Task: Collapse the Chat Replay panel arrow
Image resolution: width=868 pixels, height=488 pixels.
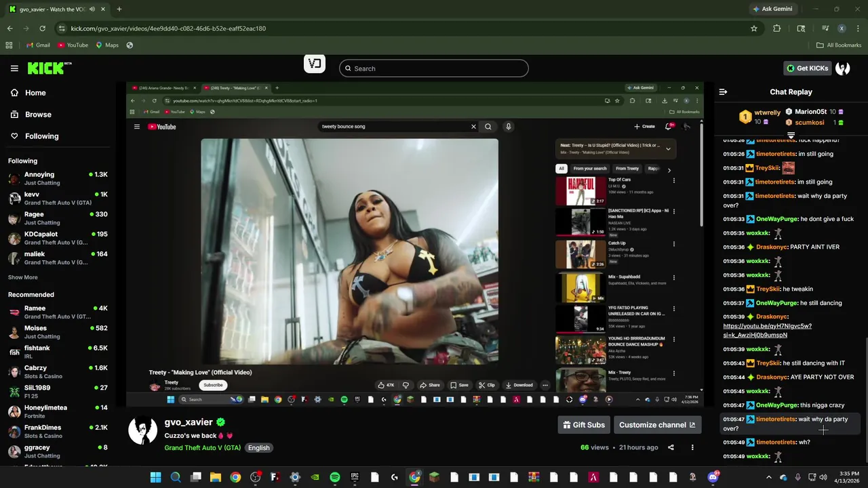Action: [x=723, y=92]
